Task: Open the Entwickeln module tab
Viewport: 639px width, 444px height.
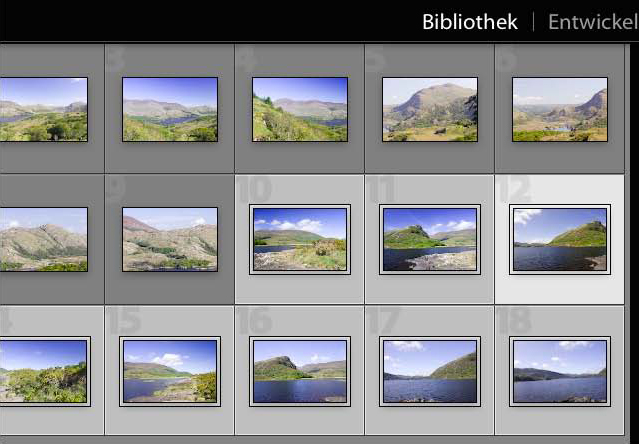Action: (x=593, y=22)
